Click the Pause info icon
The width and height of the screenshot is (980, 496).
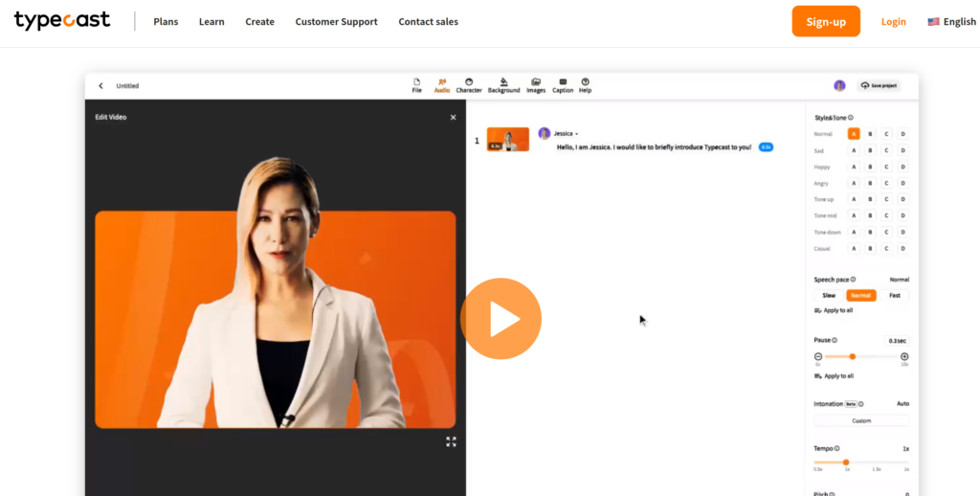point(835,340)
